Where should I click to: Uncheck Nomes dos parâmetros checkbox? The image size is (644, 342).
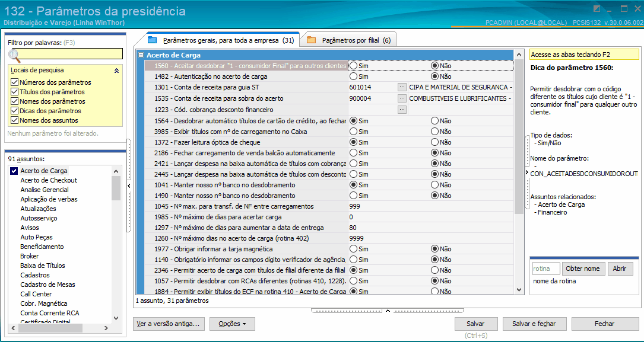[15, 101]
